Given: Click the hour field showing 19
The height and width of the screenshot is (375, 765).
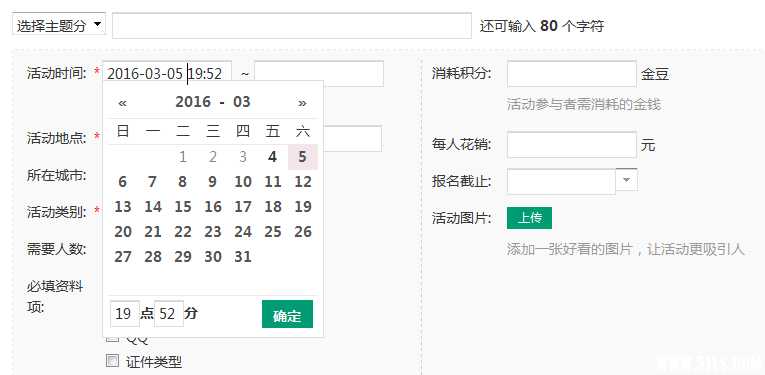Looking at the screenshot, I should [125, 314].
